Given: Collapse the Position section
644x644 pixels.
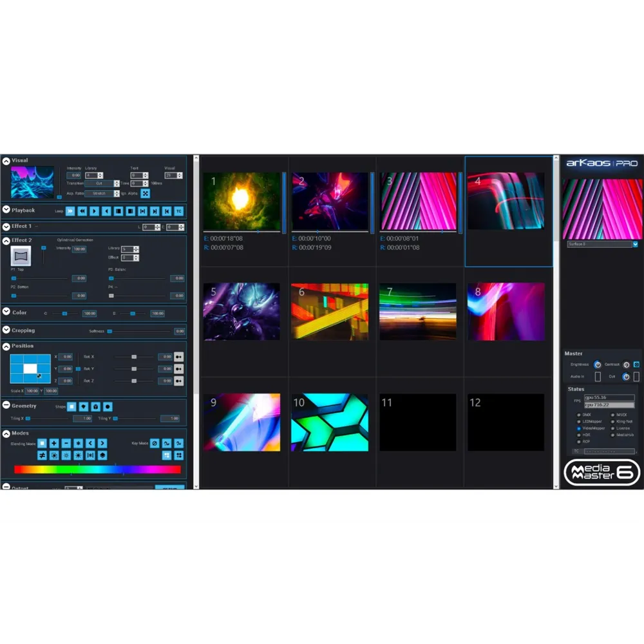Looking at the screenshot, I should pos(6,346).
